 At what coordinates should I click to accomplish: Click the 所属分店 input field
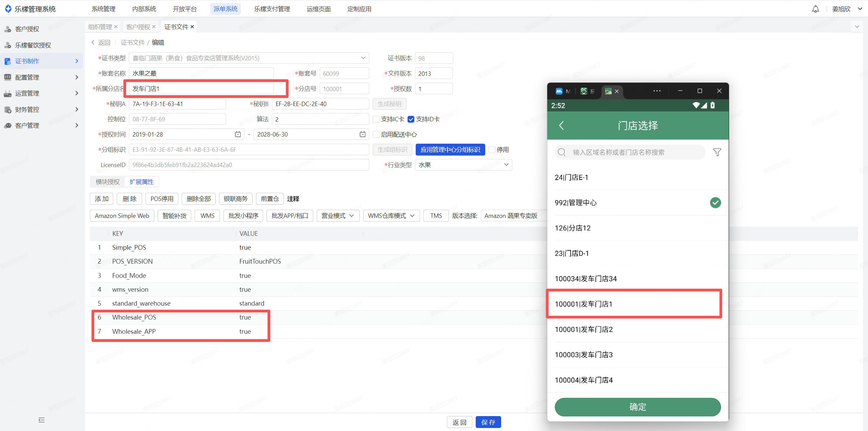[201, 89]
